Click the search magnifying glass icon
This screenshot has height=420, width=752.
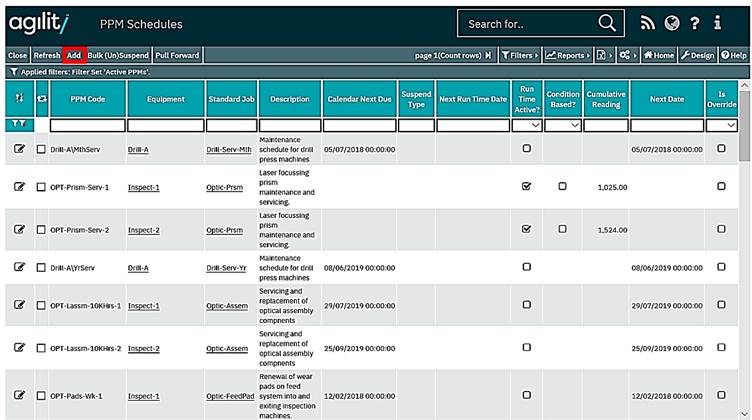point(607,23)
